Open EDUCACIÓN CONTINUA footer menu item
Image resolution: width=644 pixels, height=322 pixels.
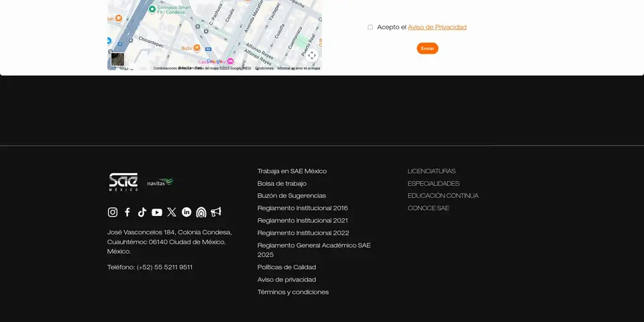[x=443, y=196]
